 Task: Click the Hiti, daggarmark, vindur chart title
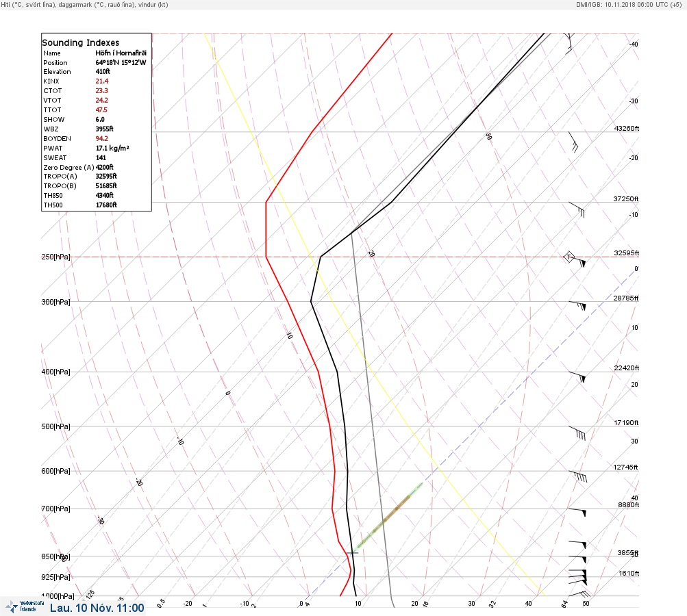coord(84,4)
